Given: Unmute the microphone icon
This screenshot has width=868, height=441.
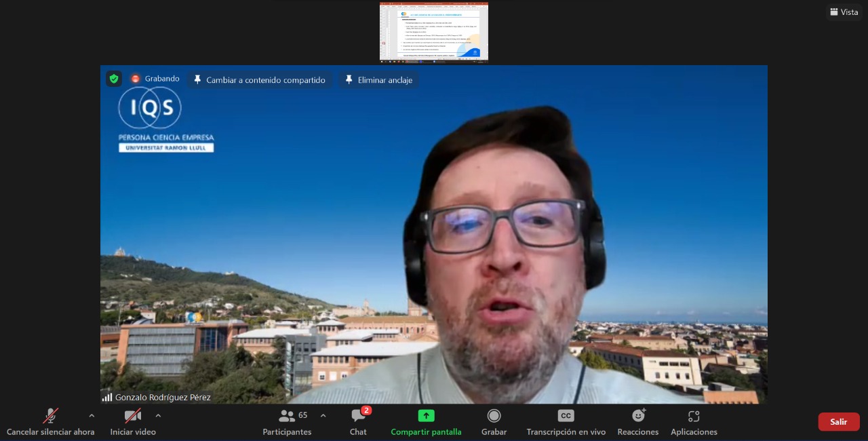Looking at the screenshot, I should point(50,416).
